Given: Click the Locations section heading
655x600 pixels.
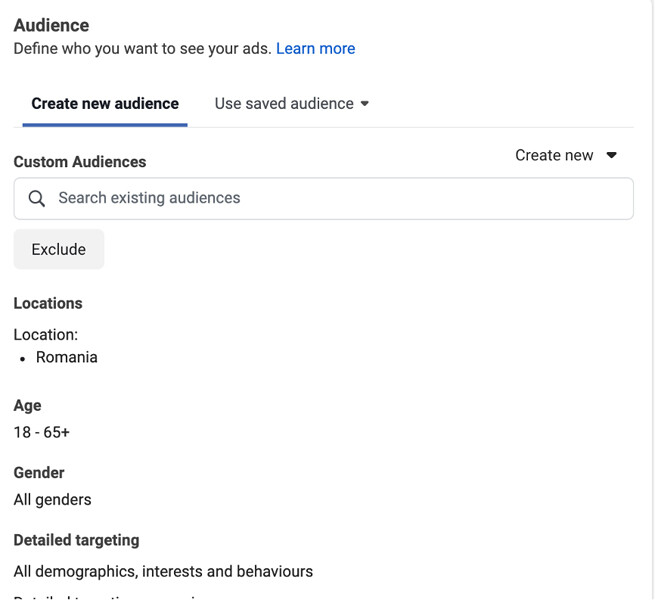Looking at the screenshot, I should (x=48, y=303).
